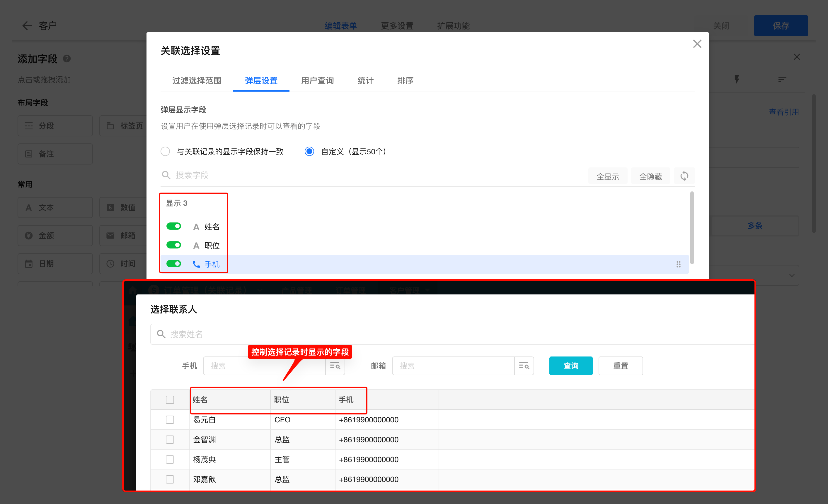Toggle off the 姓名 field switch
This screenshot has height=504, width=828.
(174, 226)
